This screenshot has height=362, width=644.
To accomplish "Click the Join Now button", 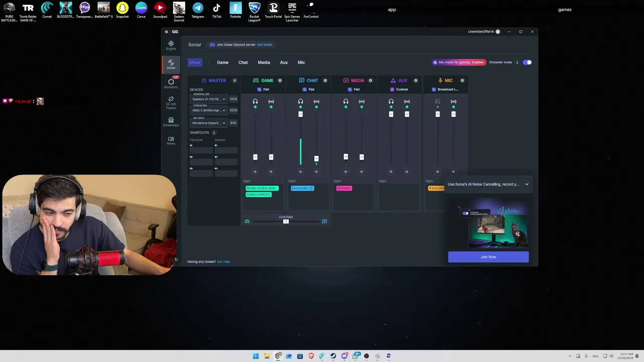I will coord(489,257).
